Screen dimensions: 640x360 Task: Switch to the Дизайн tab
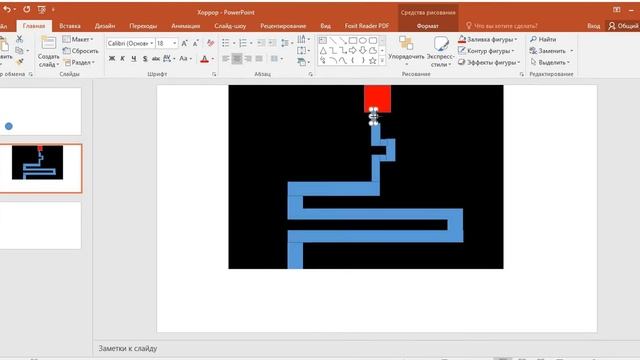pyautogui.click(x=104, y=26)
